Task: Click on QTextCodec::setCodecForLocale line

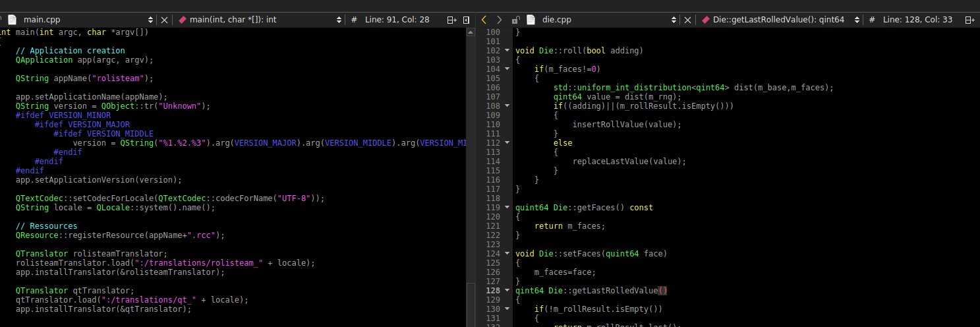Action: [171, 198]
